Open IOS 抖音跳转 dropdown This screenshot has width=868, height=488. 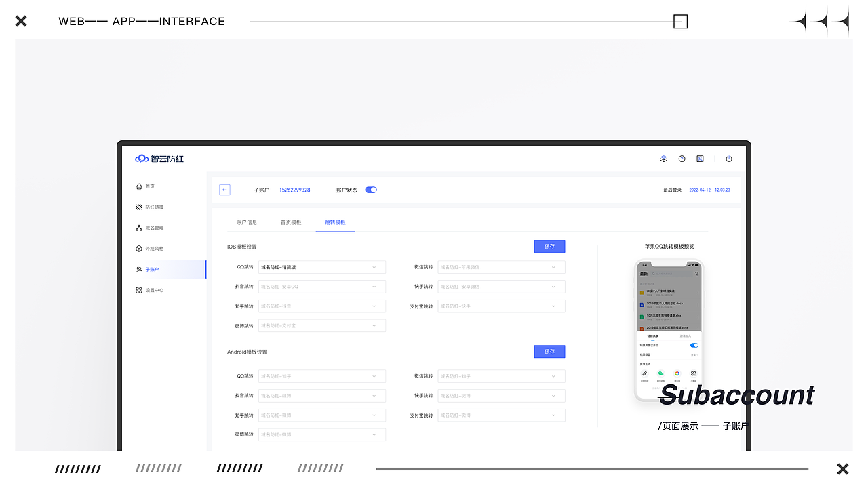[322, 287]
